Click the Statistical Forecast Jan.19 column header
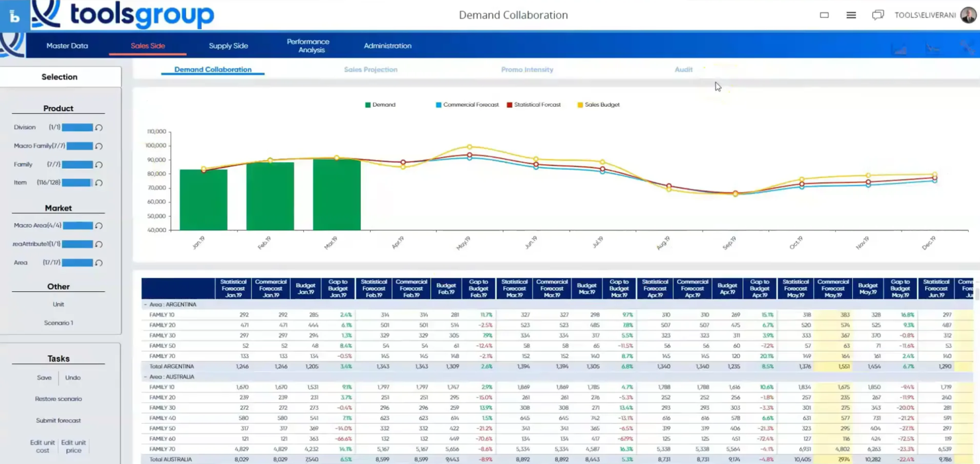 (x=233, y=288)
